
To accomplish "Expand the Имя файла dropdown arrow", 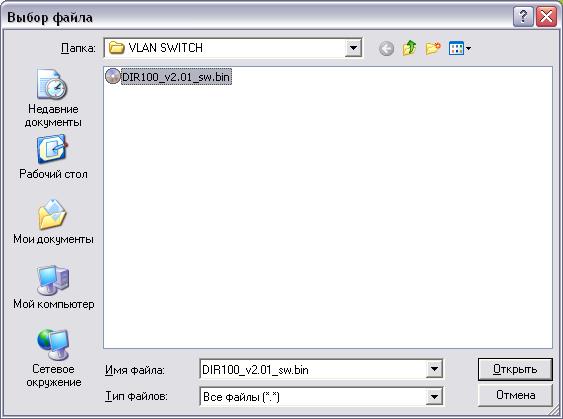I will click(x=434, y=369).
